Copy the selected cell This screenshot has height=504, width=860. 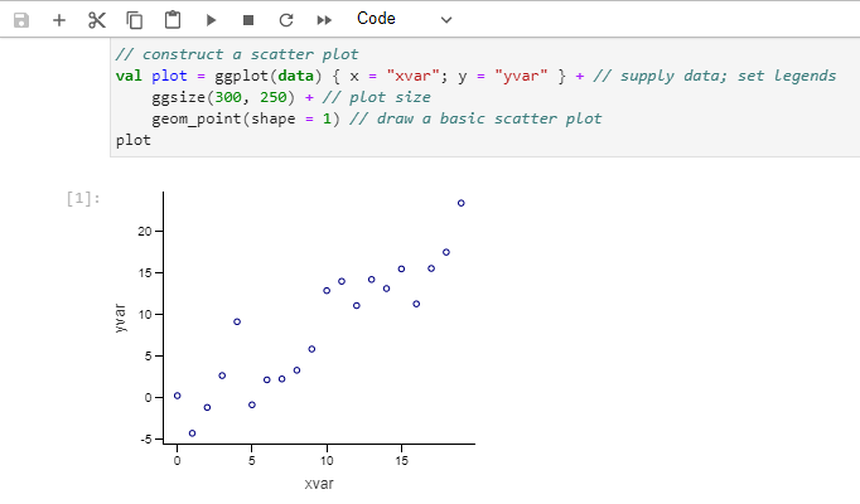135,20
